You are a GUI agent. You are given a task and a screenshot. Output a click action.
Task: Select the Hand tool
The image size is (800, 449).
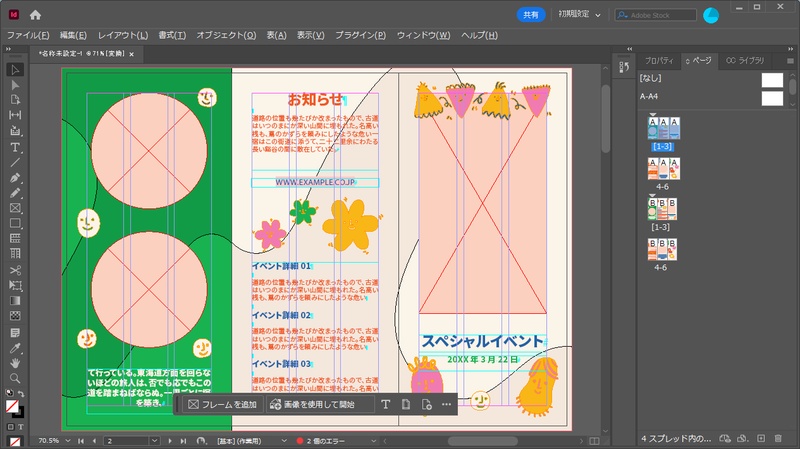point(15,363)
